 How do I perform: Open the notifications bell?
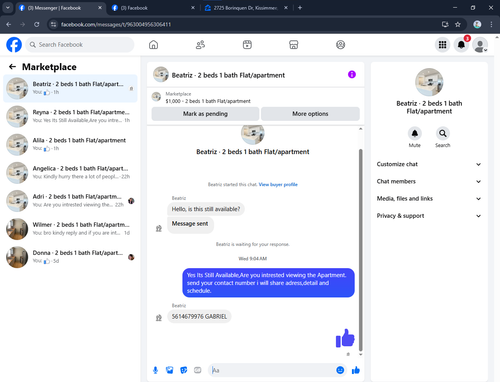pos(461,45)
